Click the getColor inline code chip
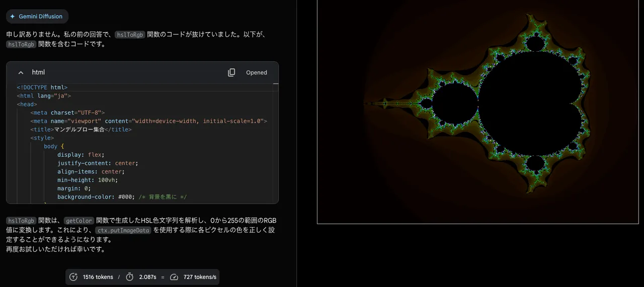Viewport: 644px width, 287px height. (79, 221)
